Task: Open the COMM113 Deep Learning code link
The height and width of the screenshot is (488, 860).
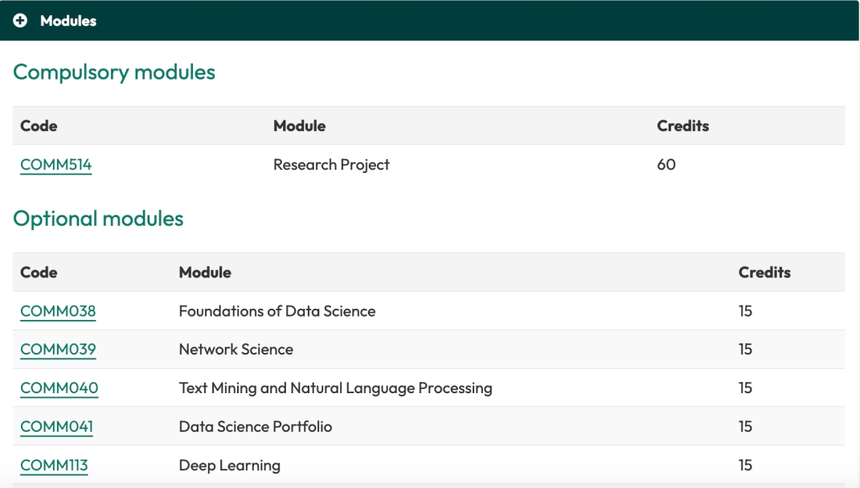Action: (54, 465)
